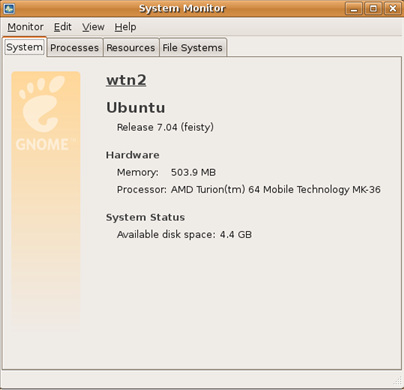
Task: Click the window resize grip corner
Action: point(397,380)
